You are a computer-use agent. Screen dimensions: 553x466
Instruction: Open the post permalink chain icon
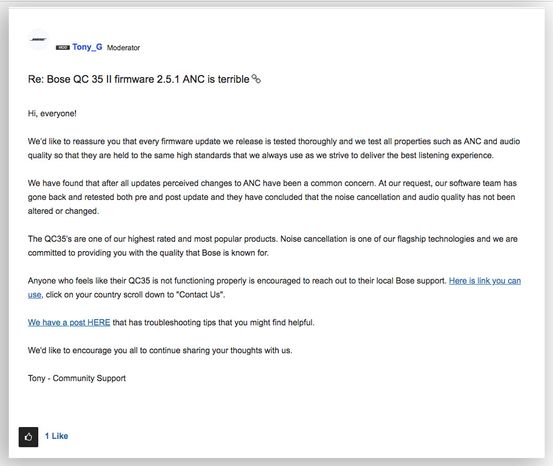click(x=256, y=79)
